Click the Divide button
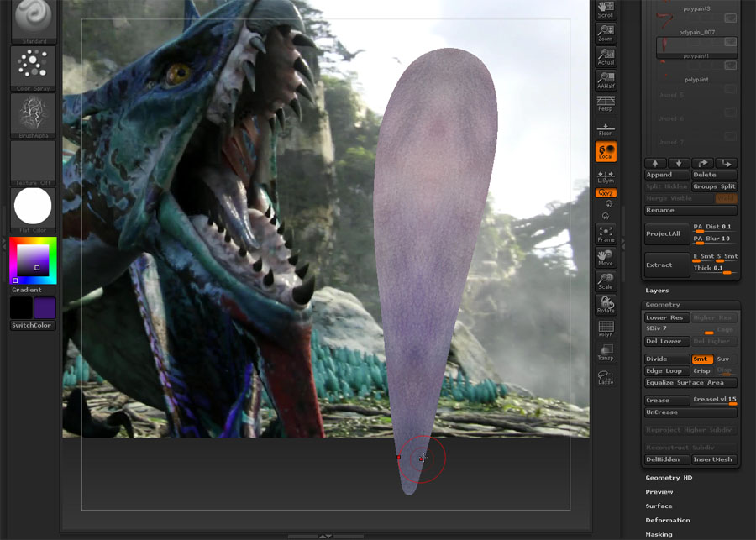Image resolution: width=756 pixels, height=540 pixels. point(667,359)
